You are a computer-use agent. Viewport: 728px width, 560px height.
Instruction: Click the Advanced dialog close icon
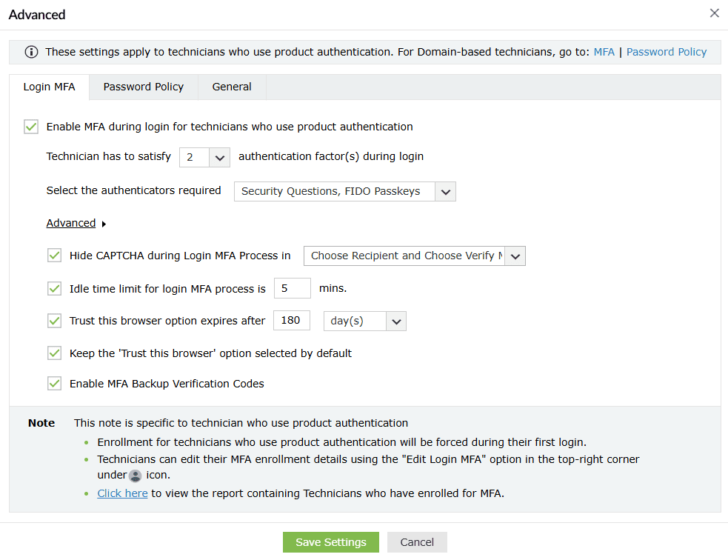tap(714, 13)
